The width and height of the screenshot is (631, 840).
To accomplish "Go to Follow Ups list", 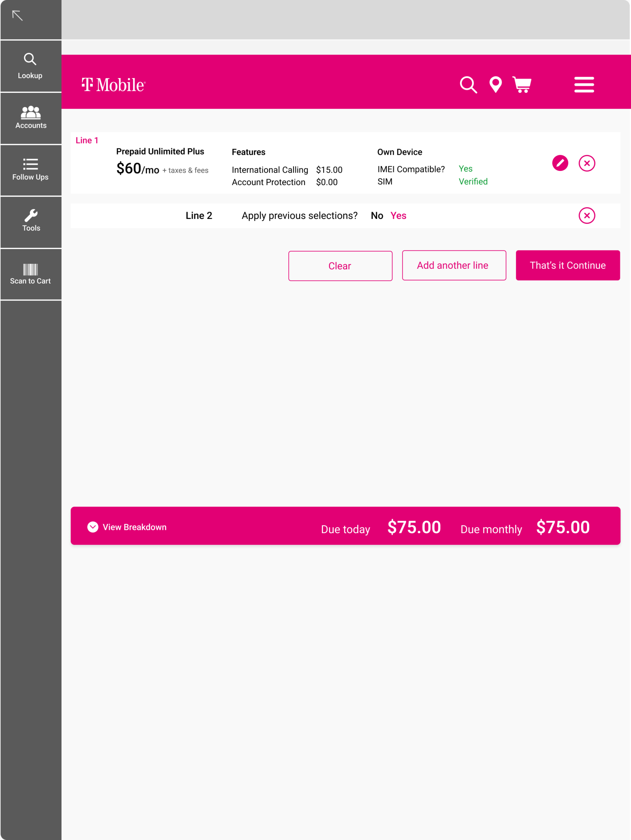I will click(x=31, y=170).
